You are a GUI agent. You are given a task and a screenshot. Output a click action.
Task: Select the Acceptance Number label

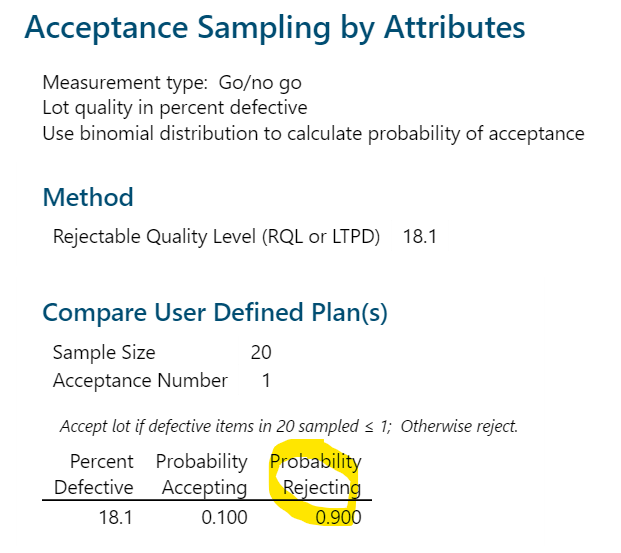click(140, 380)
